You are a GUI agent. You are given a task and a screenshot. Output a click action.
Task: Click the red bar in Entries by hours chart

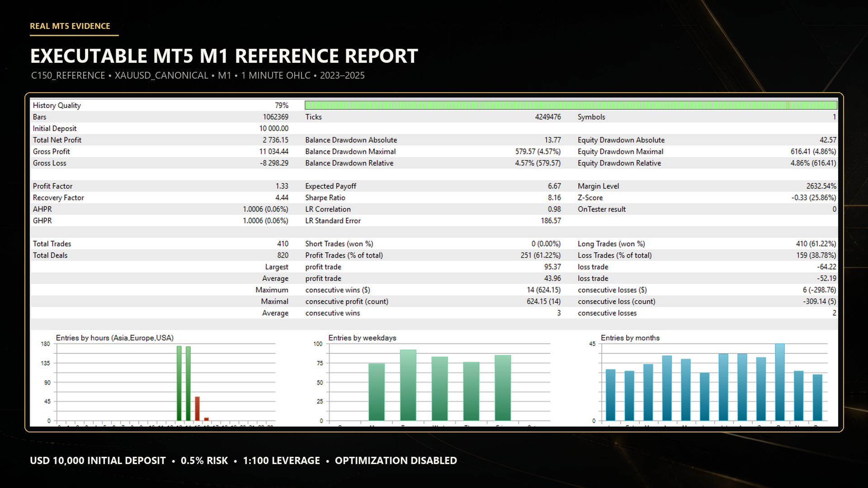tap(197, 408)
